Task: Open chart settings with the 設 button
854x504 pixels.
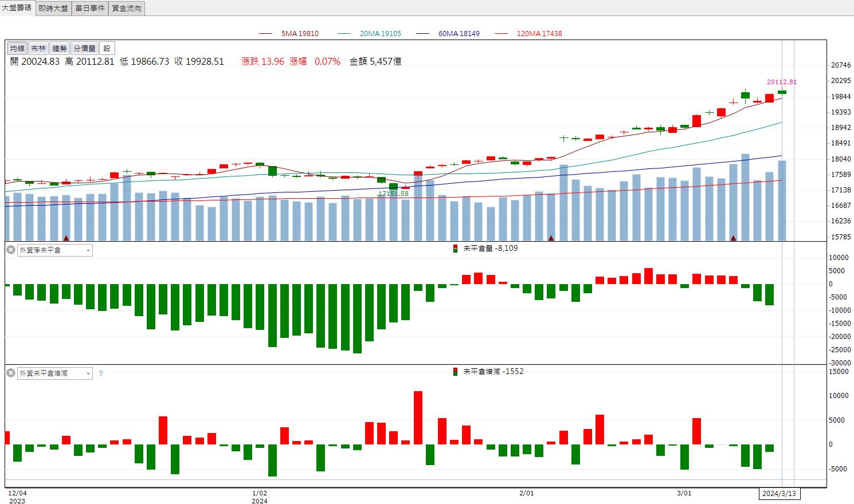Action: tap(107, 49)
